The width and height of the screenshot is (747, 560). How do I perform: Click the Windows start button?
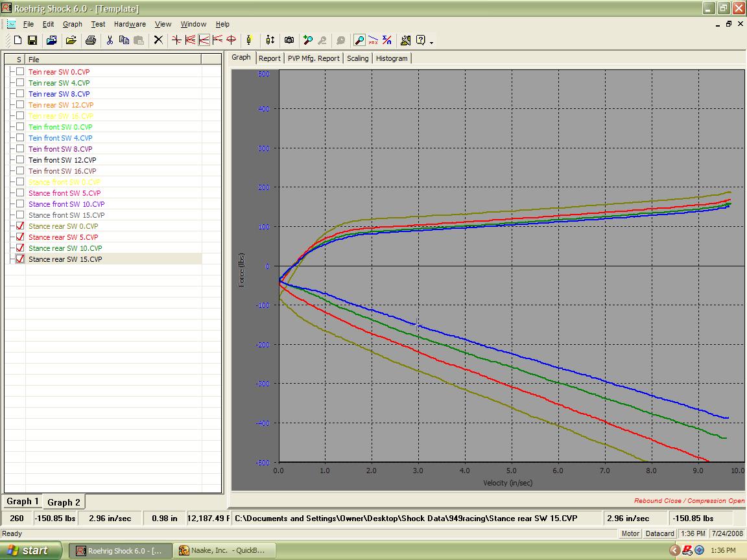(31, 550)
